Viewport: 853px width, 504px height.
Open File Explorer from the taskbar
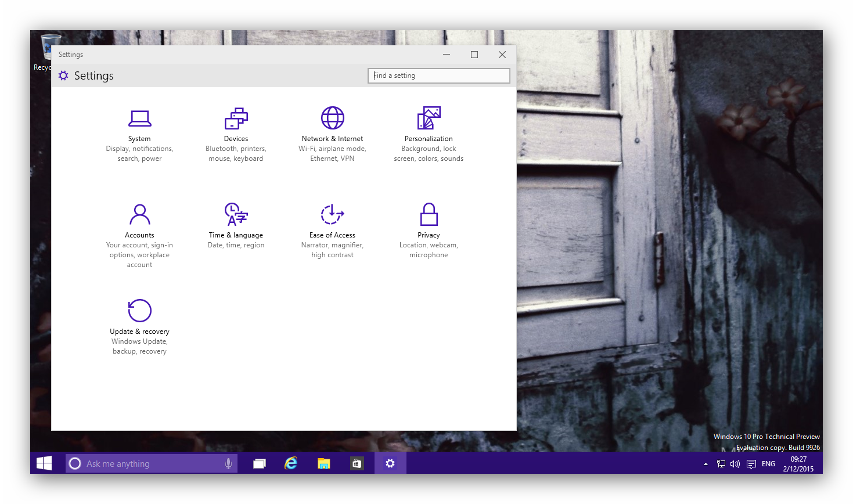coord(323,463)
